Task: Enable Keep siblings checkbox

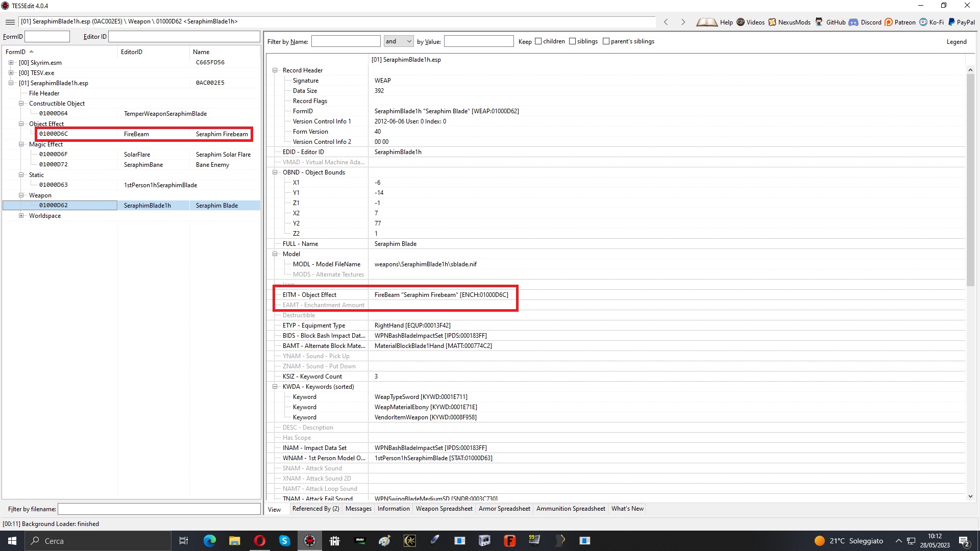Action: coord(572,41)
